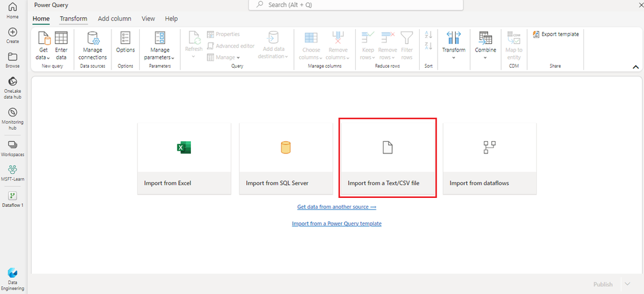Screen dimensions: 644x294
Task: Sort descending with the Z-A icon
Action: click(x=429, y=46)
